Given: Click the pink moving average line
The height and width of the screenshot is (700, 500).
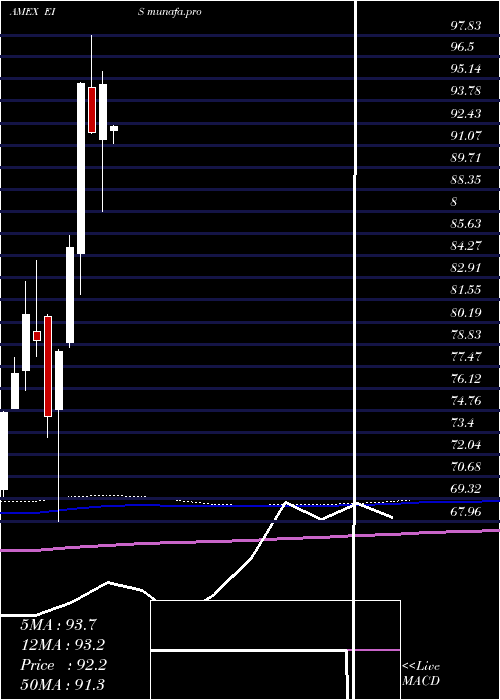Looking at the screenshot, I should 250,540.
